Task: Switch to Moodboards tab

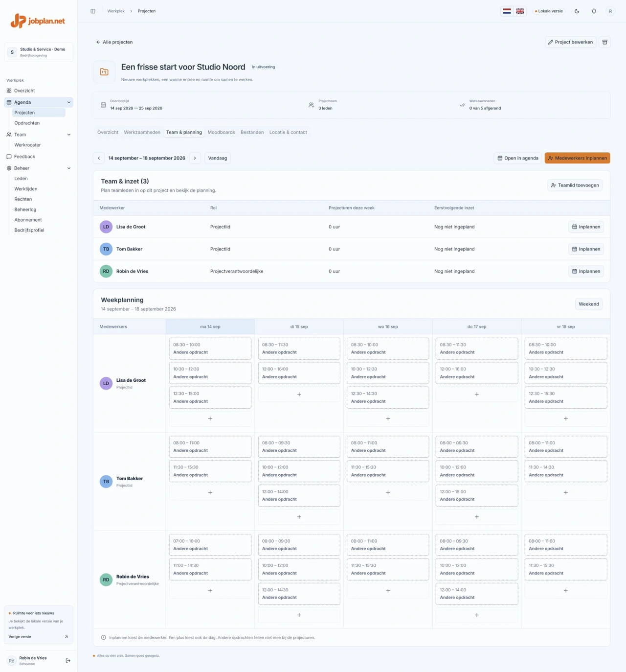Action: point(221,132)
